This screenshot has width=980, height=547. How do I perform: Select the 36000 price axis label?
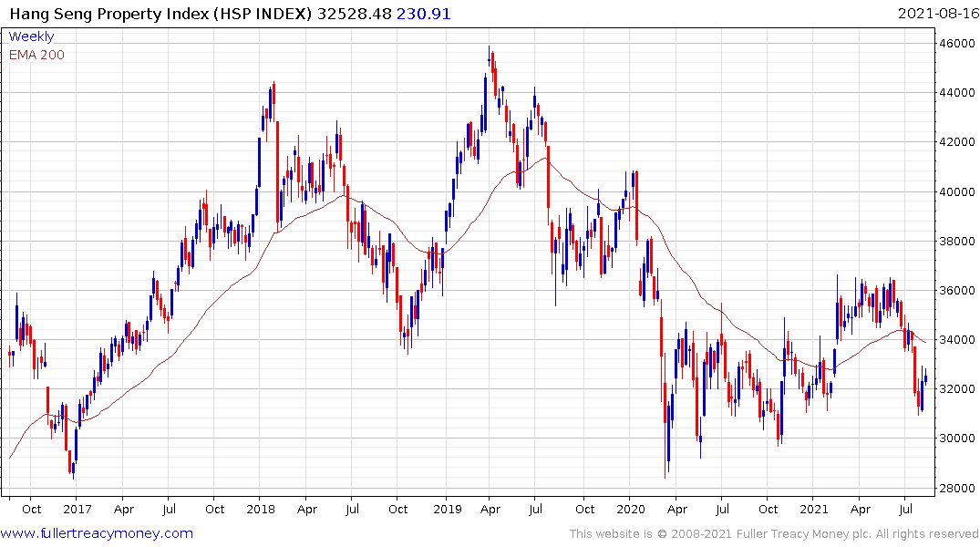tap(956, 291)
